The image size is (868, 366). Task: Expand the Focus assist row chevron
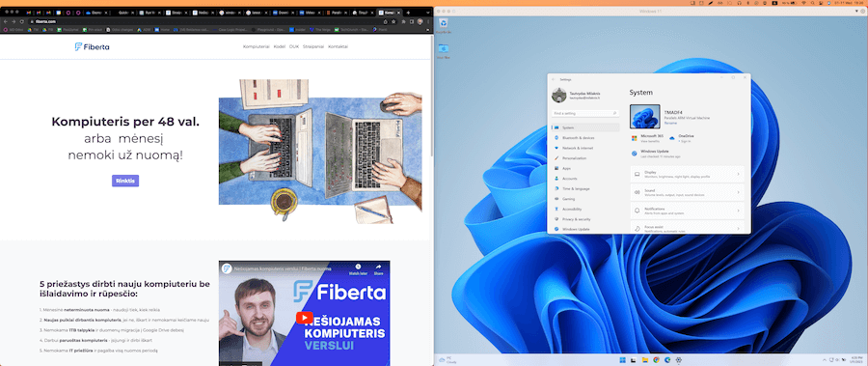[x=738, y=229]
